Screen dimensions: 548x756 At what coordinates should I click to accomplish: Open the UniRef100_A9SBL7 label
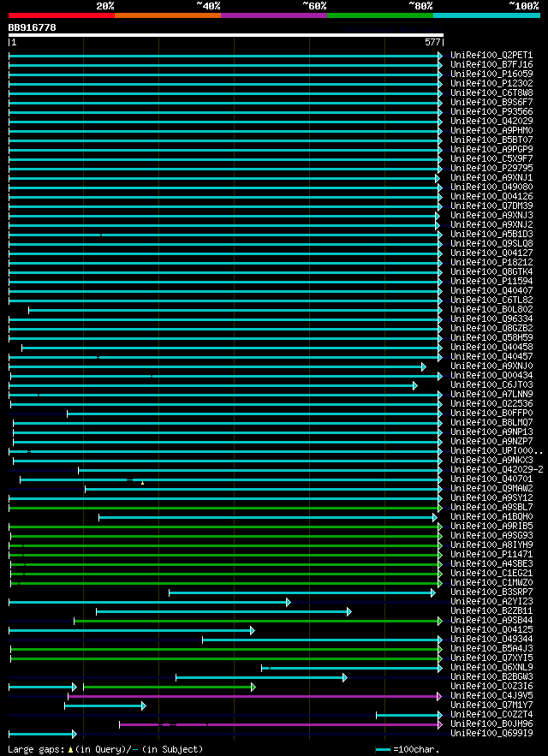(x=491, y=507)
